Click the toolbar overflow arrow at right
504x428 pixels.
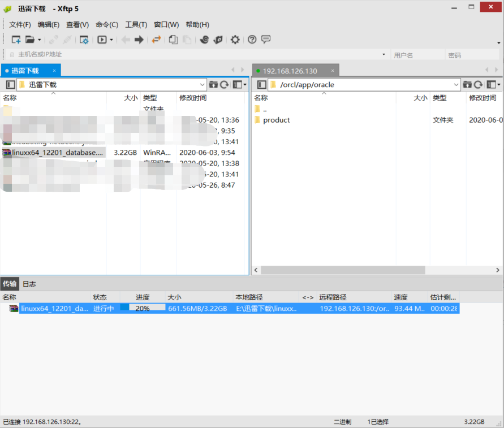tap(498, 43)
